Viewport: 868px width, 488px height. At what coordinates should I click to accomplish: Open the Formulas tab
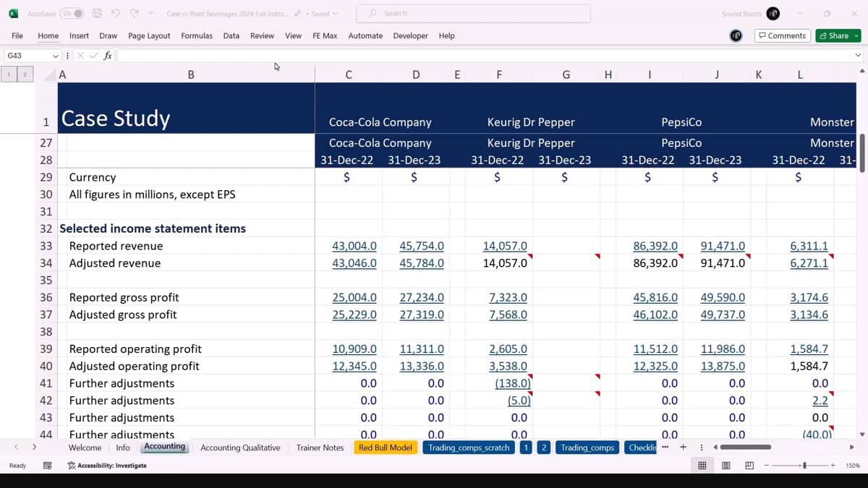(x=197, y=35)
